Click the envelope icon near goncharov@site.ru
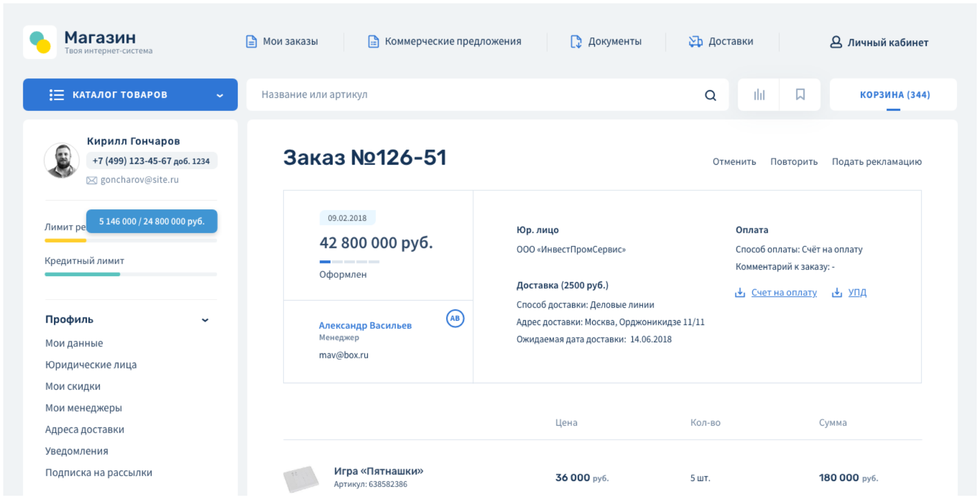Screen dimensions: 980x499 [x=92, y=180]
